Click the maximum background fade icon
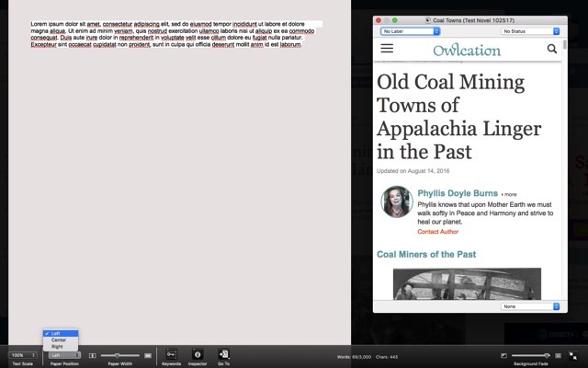Viewport: 588px width, 368px height. click(x=558, y=355)
